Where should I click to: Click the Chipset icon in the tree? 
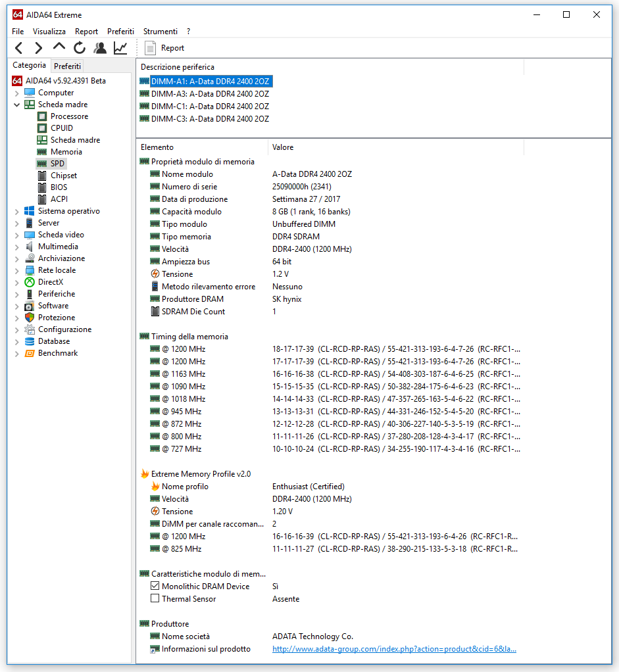(42, 176)
